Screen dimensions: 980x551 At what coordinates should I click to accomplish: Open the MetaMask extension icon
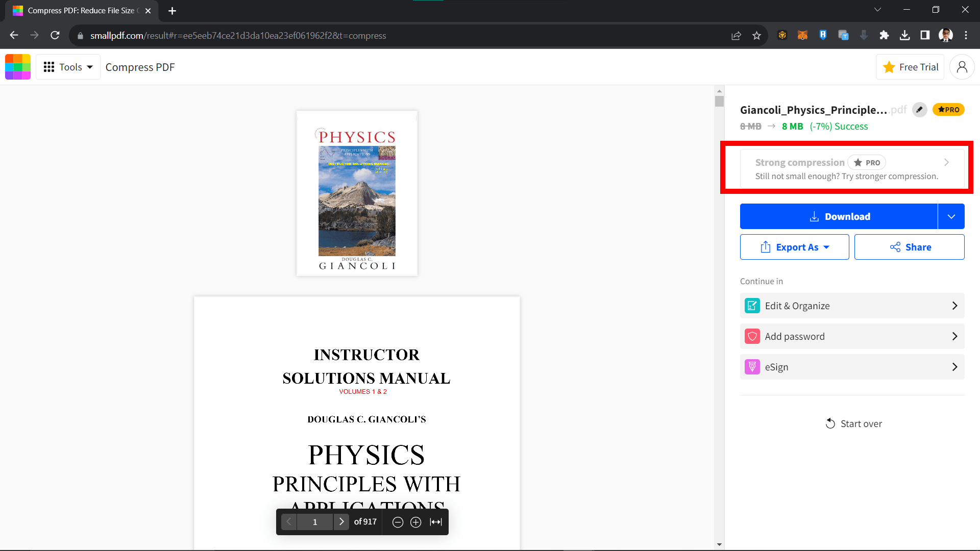pos(802,35)
